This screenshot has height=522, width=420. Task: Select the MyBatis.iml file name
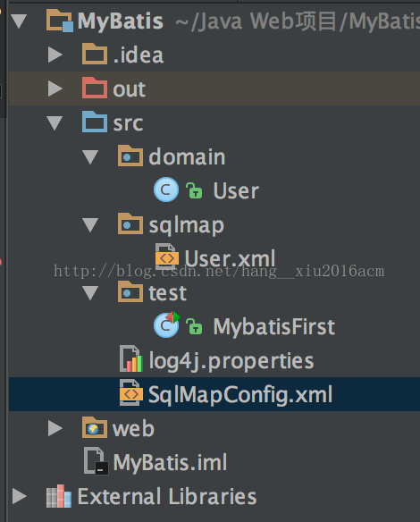[x=170, y=462]
